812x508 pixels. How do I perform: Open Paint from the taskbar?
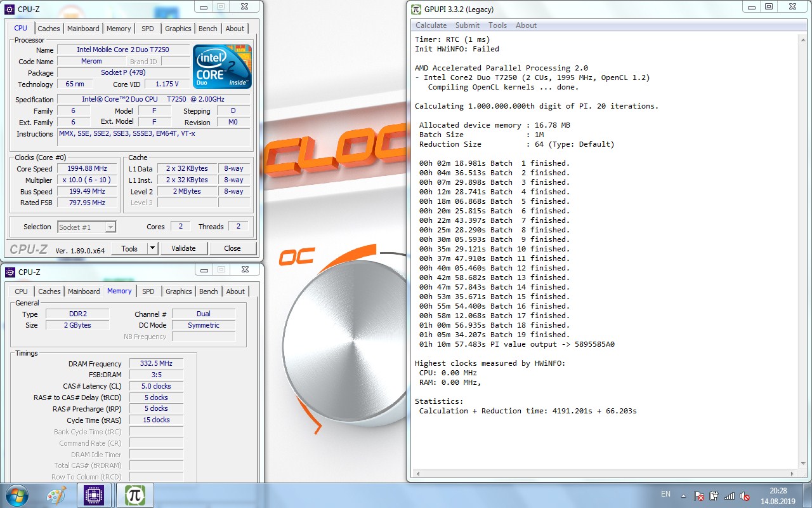pyautogui.click(x=56, y=495)
